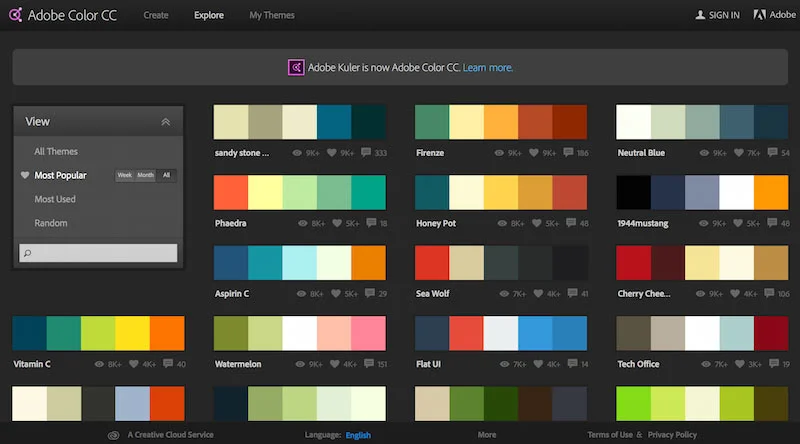800x444 pixels.
Task: Like the Flat UI theme
Action: tap(538, 364)
